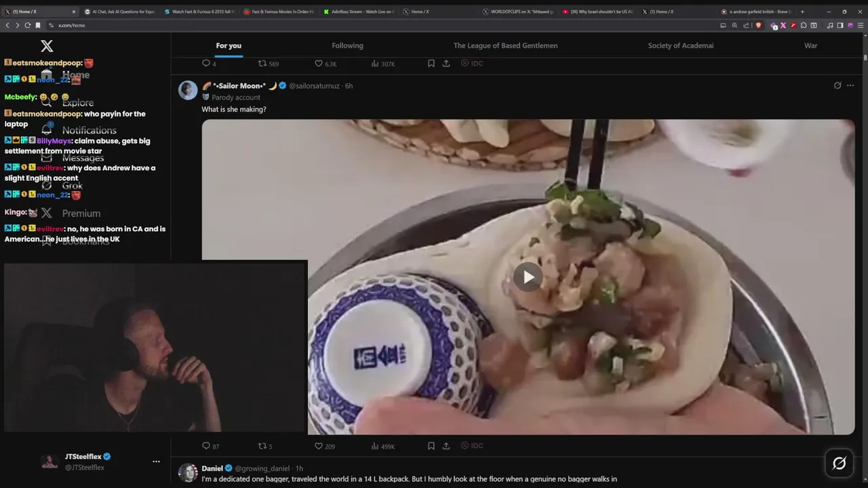Open the @sailorsaturnuz profile link

[x=315, y=86]
